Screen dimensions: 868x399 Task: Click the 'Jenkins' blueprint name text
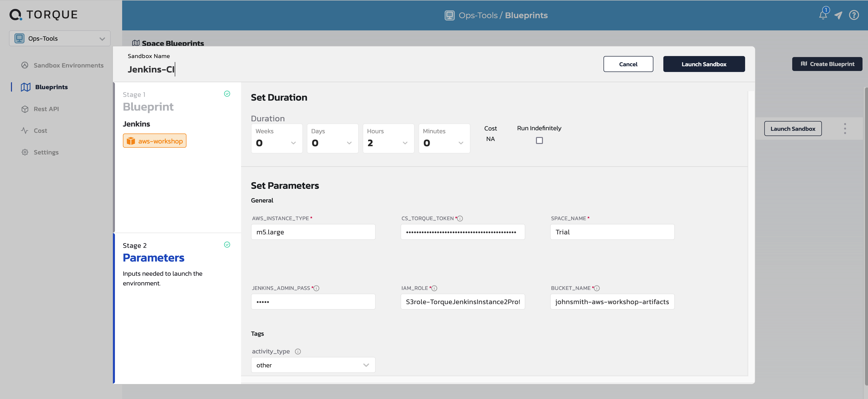(x=136, y=124)
